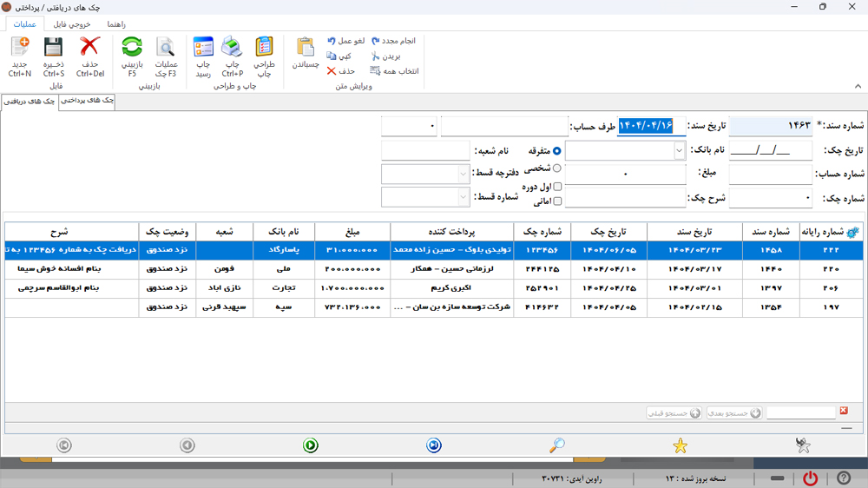Click the چاپ printer icon
This screenshot has width=868, height=488.
(x=232, y=48)
